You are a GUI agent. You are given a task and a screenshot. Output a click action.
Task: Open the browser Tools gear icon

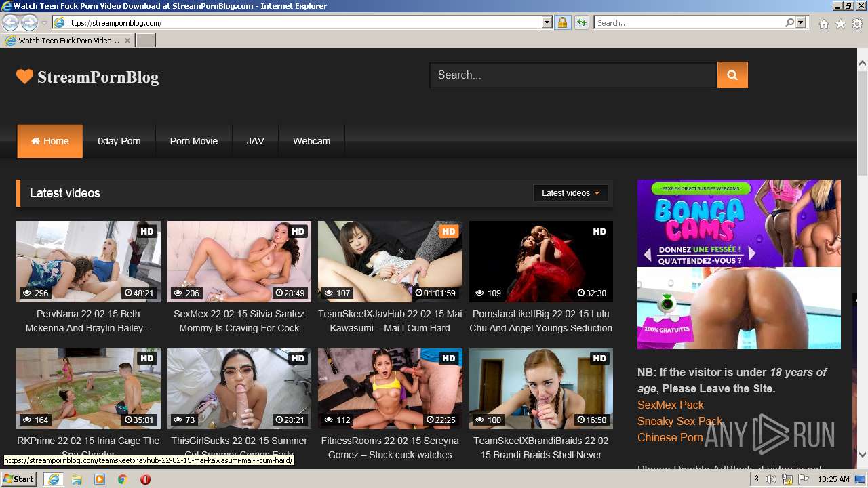[857, 24]
